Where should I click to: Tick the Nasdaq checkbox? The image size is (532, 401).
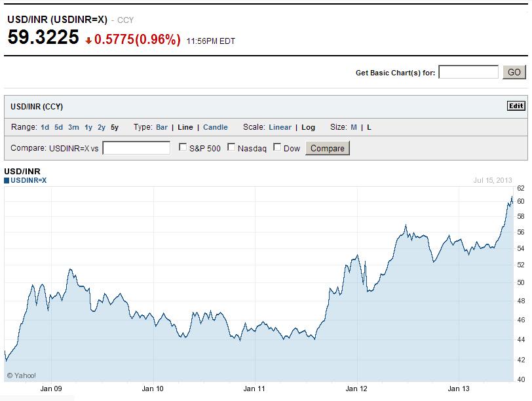(x=231, y=147)
